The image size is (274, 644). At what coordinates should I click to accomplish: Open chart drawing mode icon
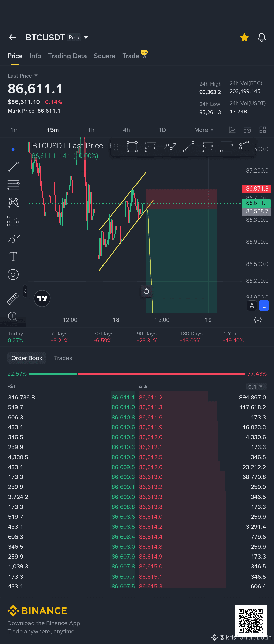[232, 130]
